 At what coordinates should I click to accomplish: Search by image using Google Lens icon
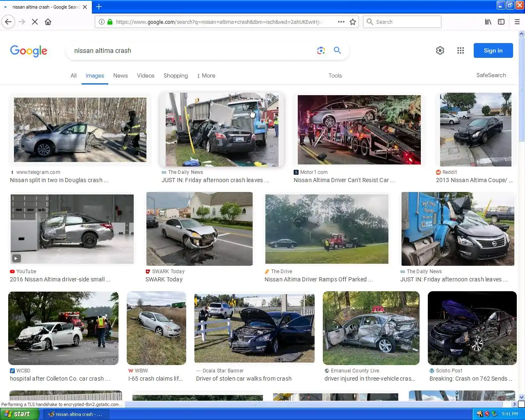tap(321, 50)
